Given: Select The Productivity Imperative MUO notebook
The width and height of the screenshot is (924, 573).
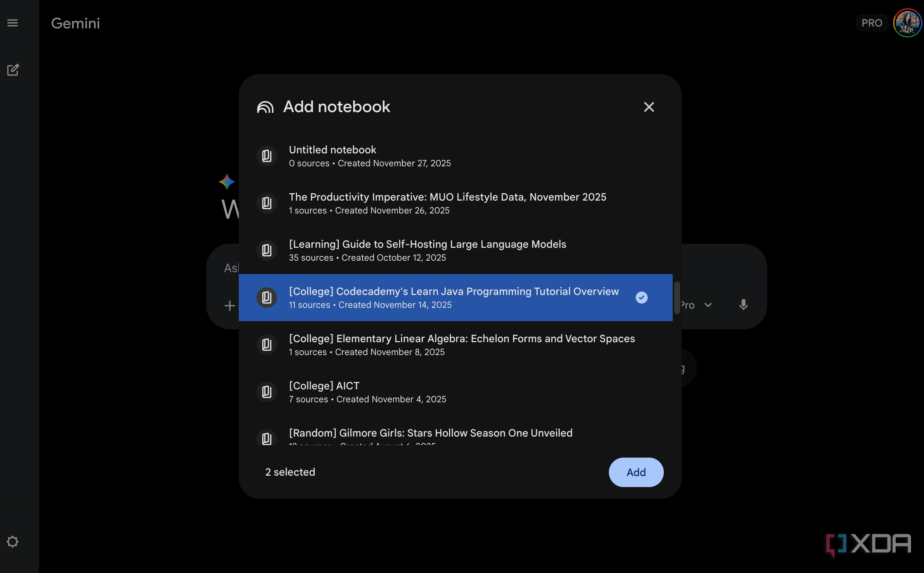Looking at the screenshot, I should point(455,203).
